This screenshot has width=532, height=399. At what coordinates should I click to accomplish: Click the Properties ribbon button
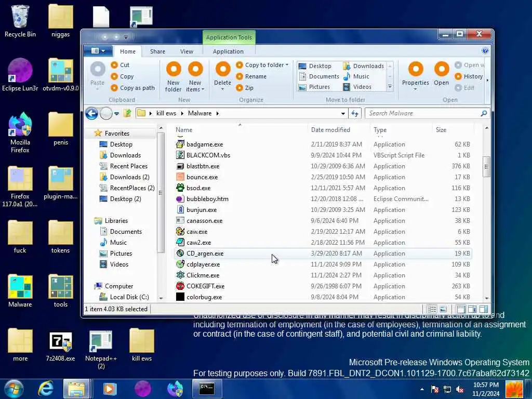(415, 76)
